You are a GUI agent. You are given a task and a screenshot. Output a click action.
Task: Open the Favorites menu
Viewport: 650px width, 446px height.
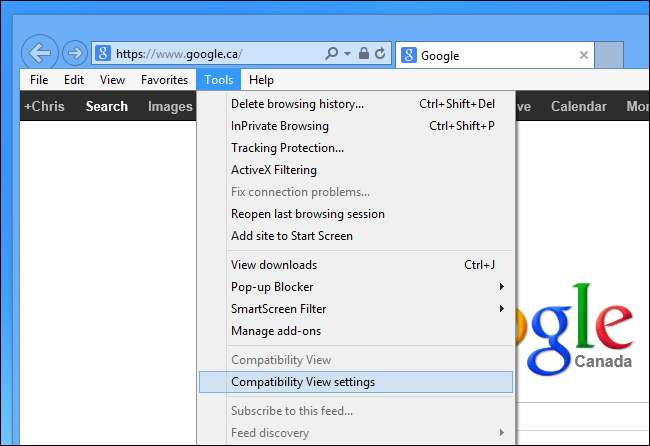[x=164, y=80]
